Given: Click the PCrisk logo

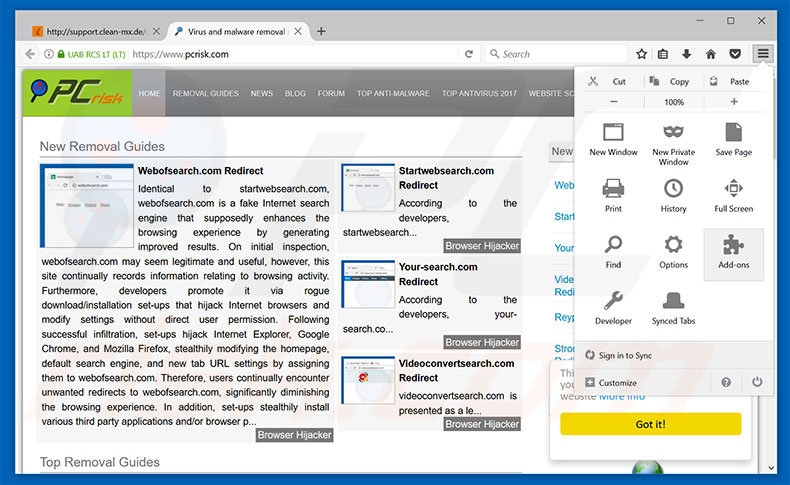Looking at the screenshot, I should 78,93.
